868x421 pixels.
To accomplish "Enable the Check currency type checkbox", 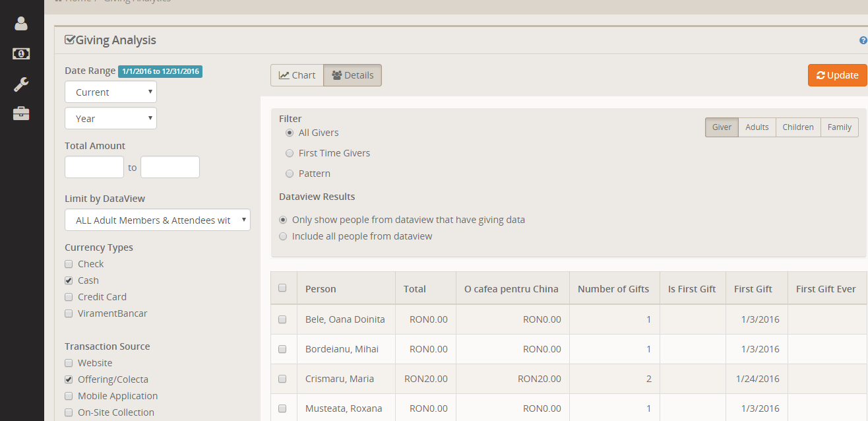I will click(x=69, y=264).
